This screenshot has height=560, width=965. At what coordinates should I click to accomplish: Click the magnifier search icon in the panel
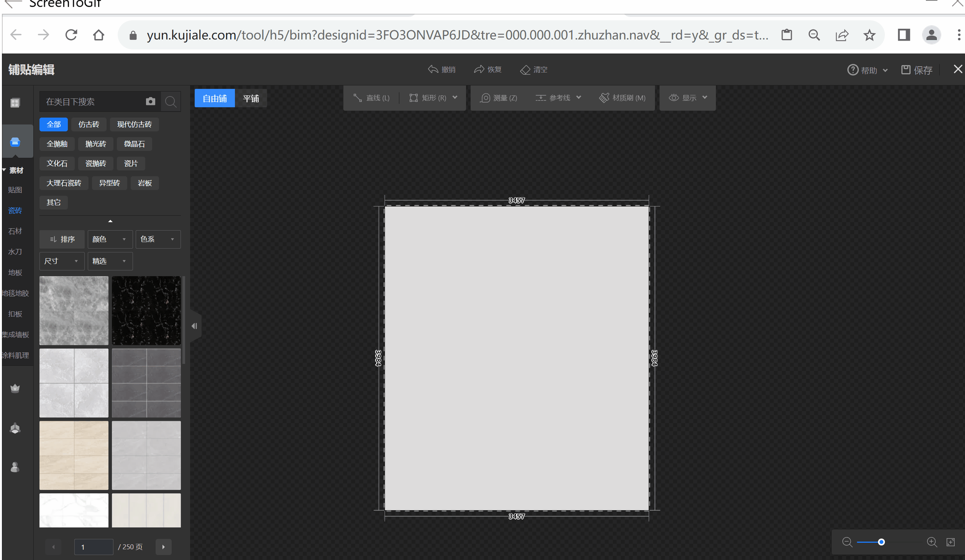(171, 102)
